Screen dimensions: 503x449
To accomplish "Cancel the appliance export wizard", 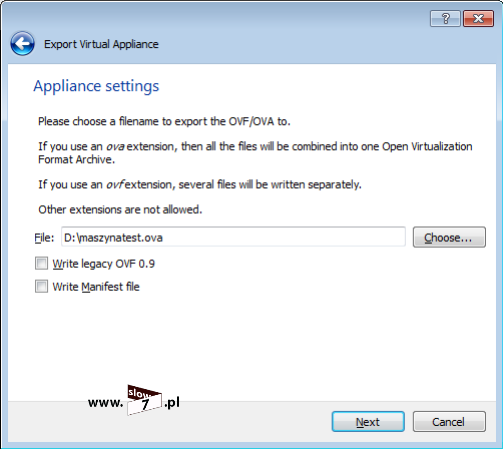I will [449, 422].
